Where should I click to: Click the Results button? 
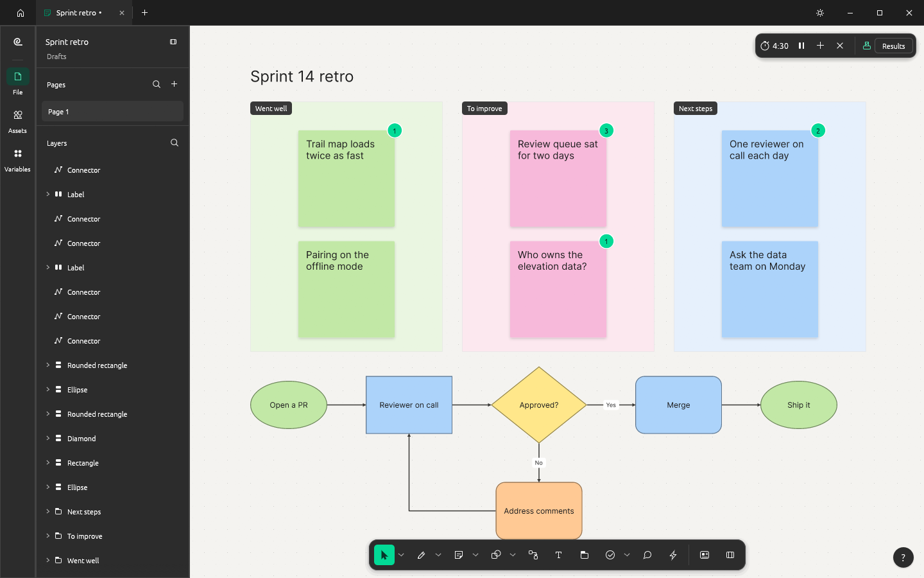coord(893,46)
